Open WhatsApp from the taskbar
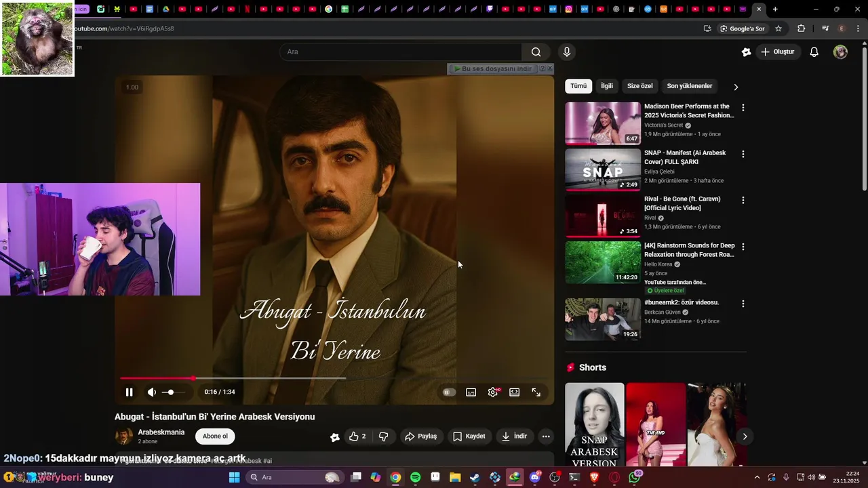868x488 pixels. pyautogui.click(x=634, y=477)
